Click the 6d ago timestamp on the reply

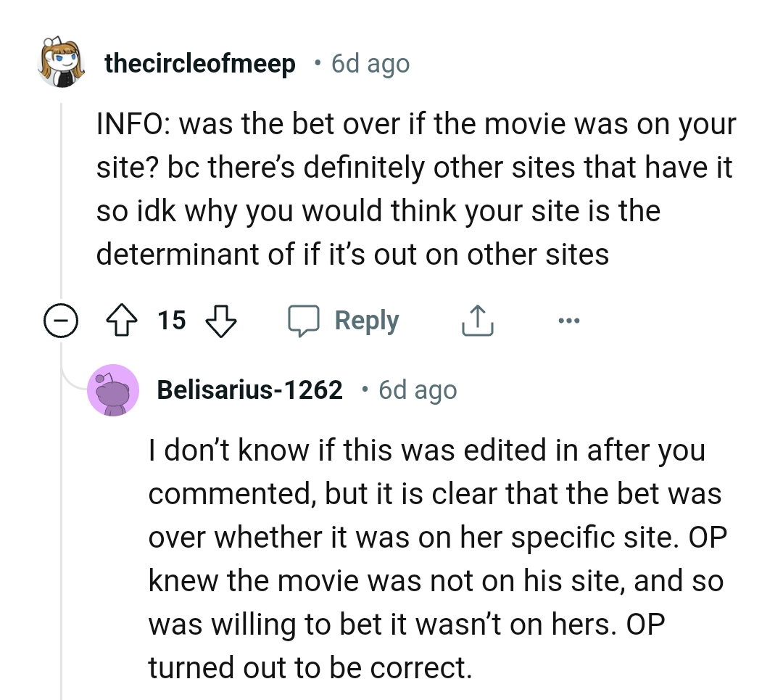point(417,390)
